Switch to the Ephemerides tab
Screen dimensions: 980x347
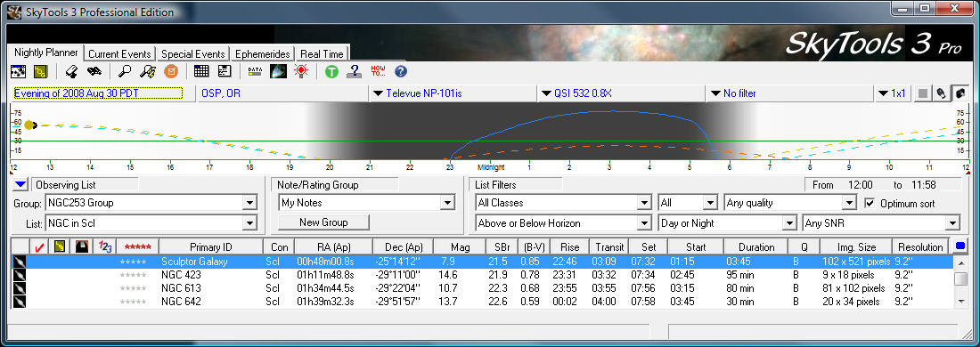click(x=263, y=54)
